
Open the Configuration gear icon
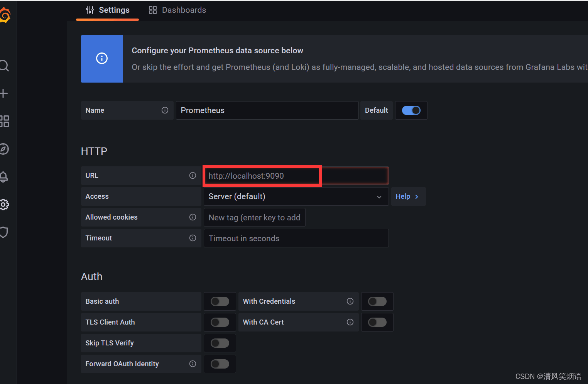pyautogui.click(x=4, y=205)
